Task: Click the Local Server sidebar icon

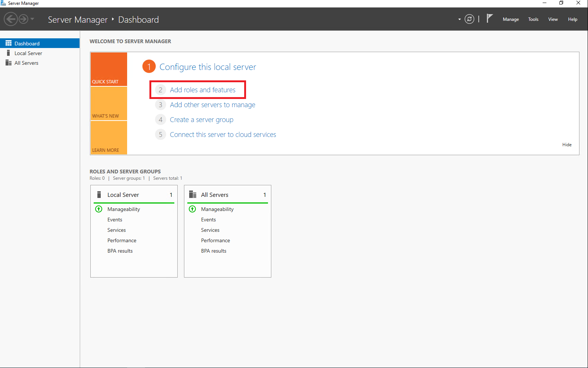Action: [x=8, y=53]
